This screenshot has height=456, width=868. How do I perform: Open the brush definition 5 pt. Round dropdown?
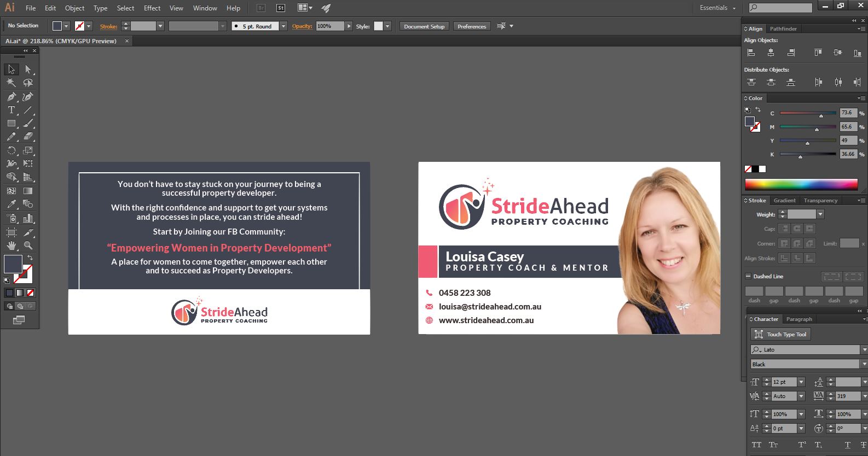[x=283, y=26]
